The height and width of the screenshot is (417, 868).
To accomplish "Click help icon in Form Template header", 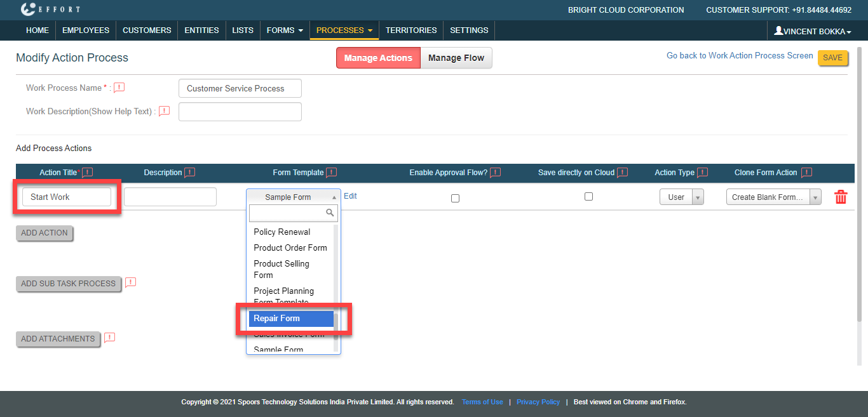I will pos(331,172).
